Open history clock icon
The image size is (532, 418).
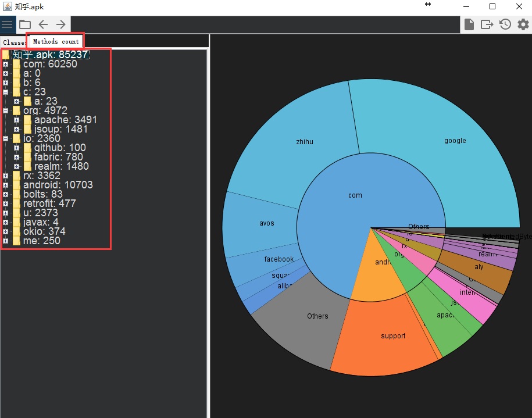(x=505, y=24)
